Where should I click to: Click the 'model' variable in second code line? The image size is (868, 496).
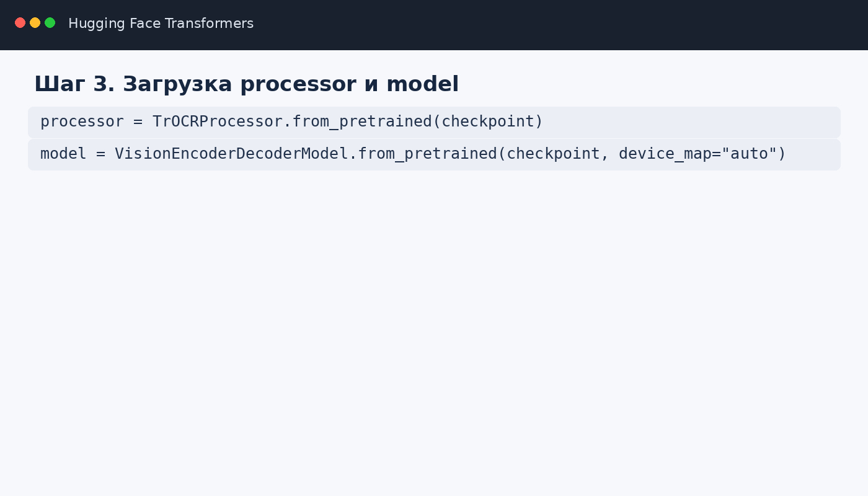pos(63,154)
